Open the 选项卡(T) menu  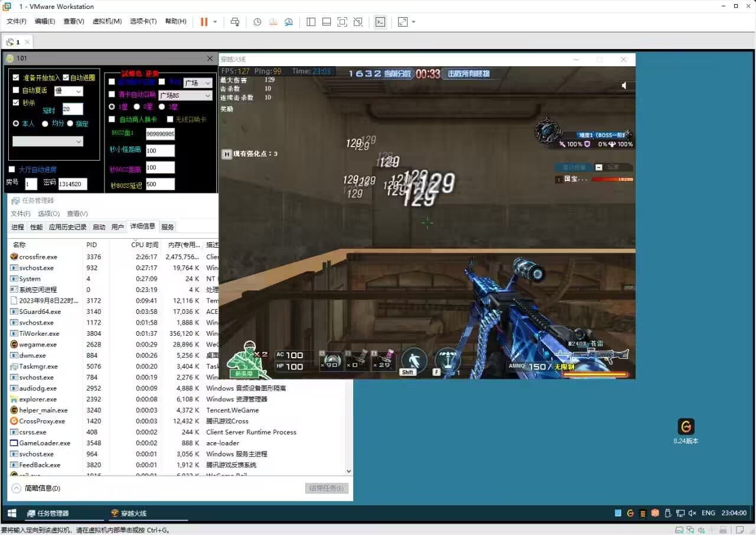click(144, 21)
